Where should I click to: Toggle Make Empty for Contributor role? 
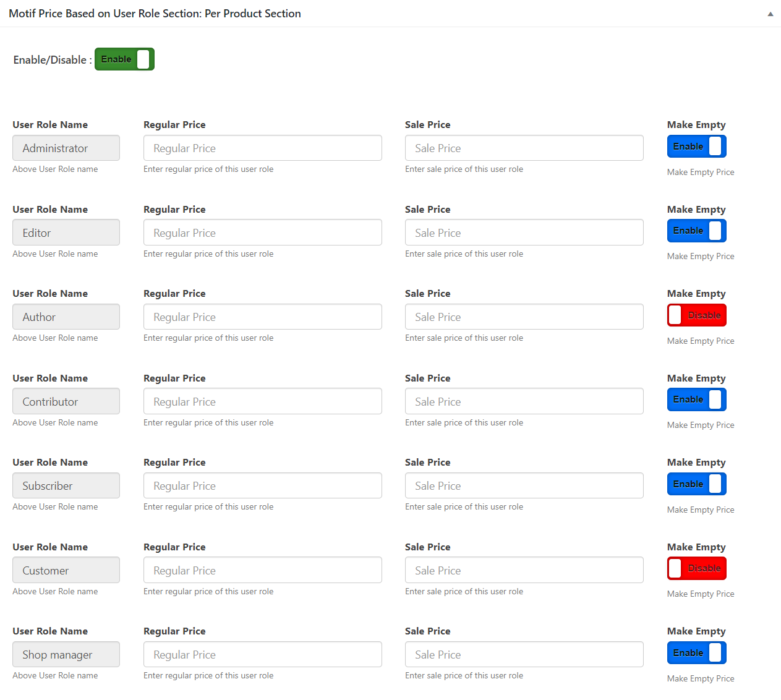(x=696, y=399)
